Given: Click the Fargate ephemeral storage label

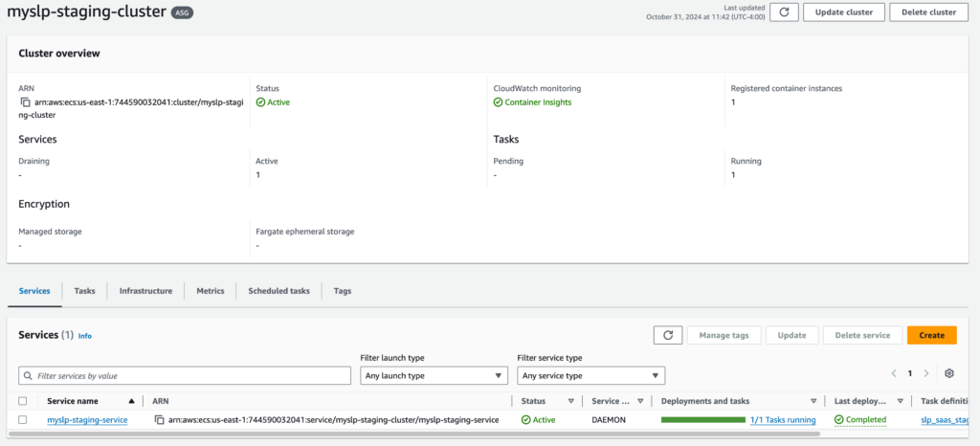Looking at the screenshot, I should 305,232.
